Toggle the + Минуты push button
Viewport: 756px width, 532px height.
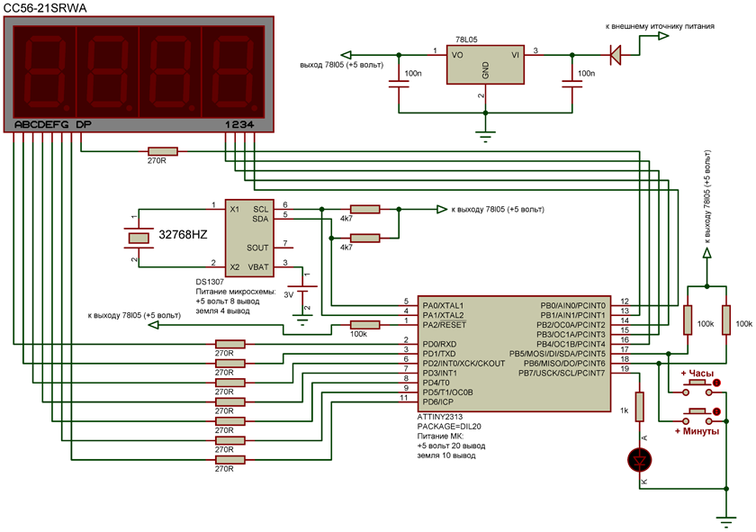697,416
